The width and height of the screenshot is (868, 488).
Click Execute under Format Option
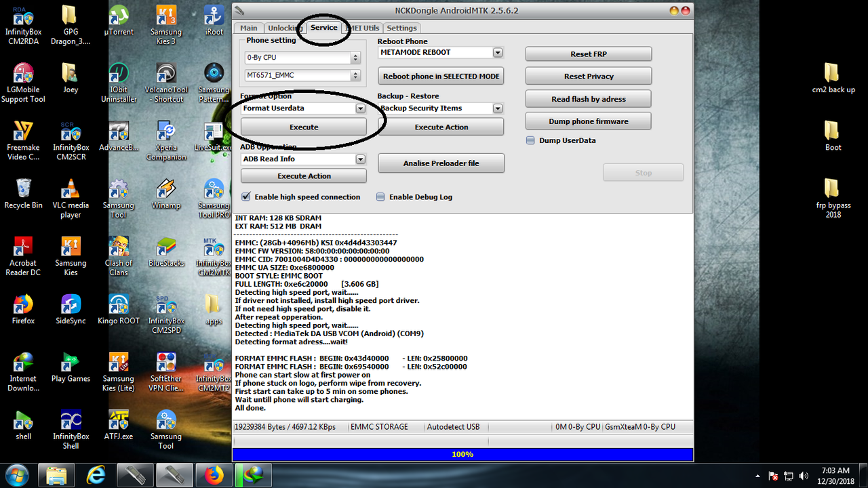pyautogui.click(x=304, y=127)
